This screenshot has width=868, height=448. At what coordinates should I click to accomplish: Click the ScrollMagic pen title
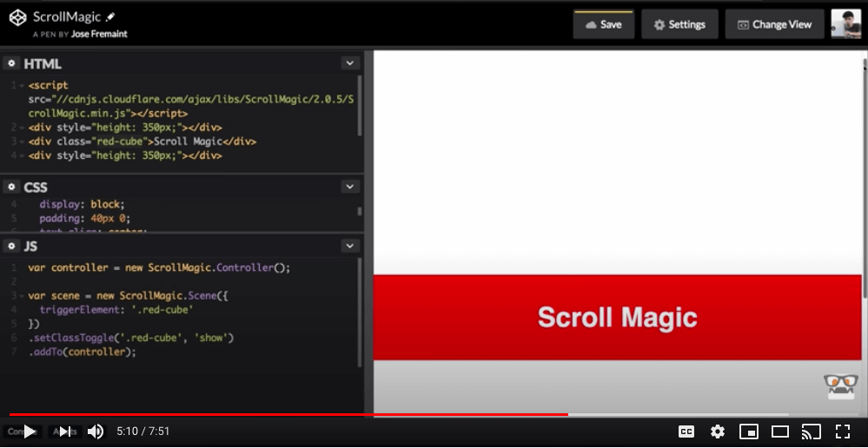click(x=68, y=16)
